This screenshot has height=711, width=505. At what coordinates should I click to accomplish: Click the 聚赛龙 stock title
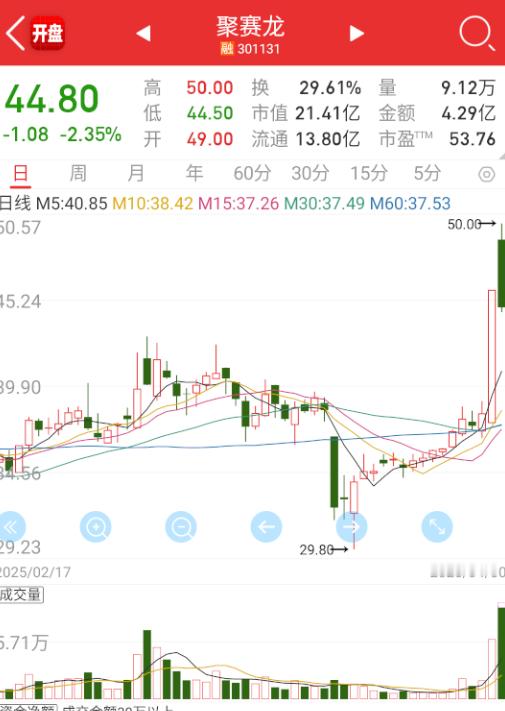tap(250, 27)
